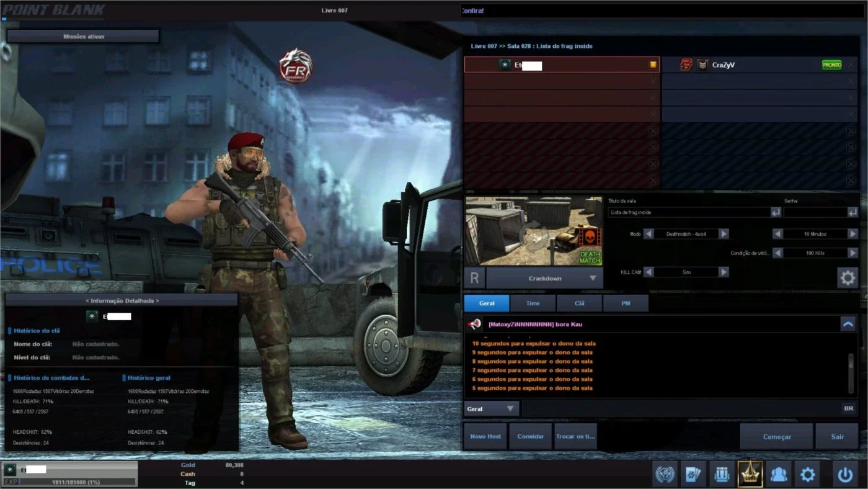Open game options gear in bottom bar
Image resolution: width=868 pixels, height=489 pixels.
[807, 475]
